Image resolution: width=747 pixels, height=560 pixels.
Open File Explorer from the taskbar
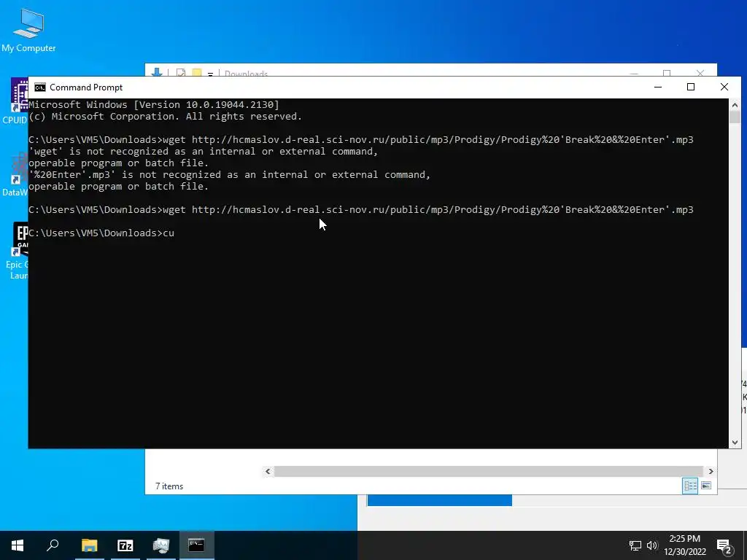89,545
